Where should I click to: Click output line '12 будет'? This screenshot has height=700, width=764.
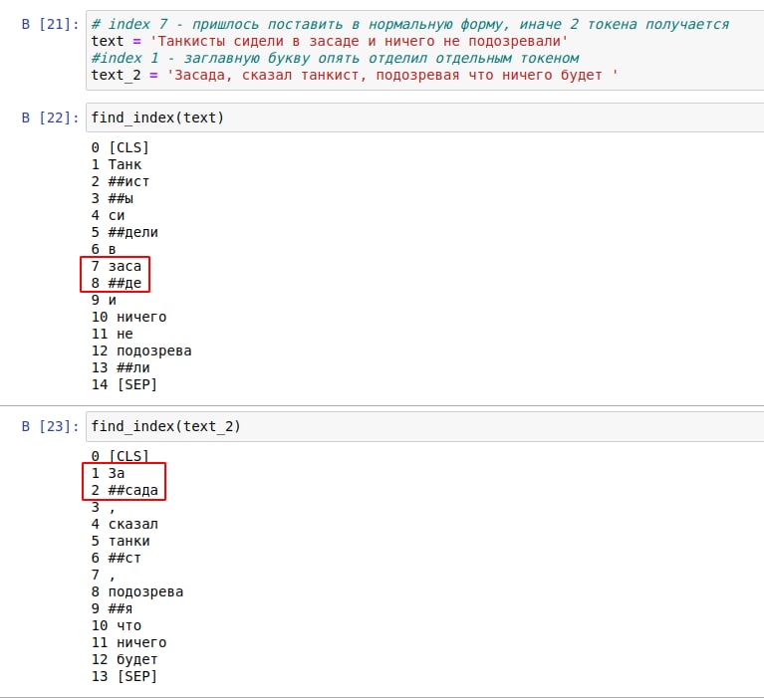(x=125, y=659)
